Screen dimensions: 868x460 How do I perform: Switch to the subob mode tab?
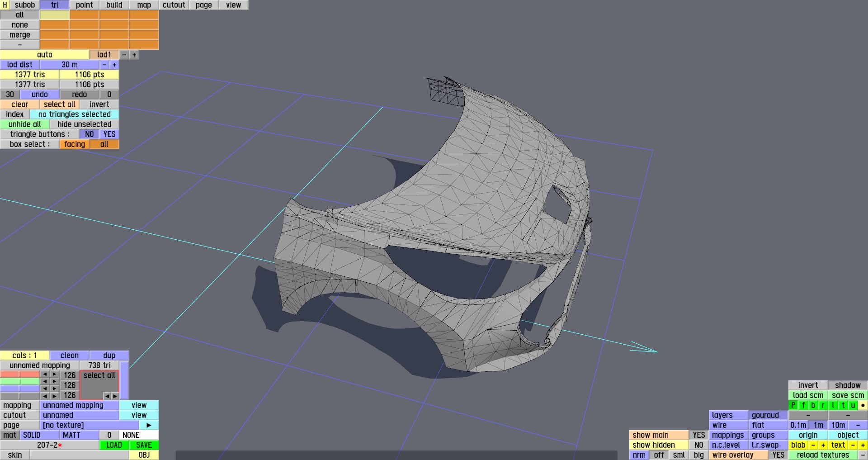(x=25, y=5)
